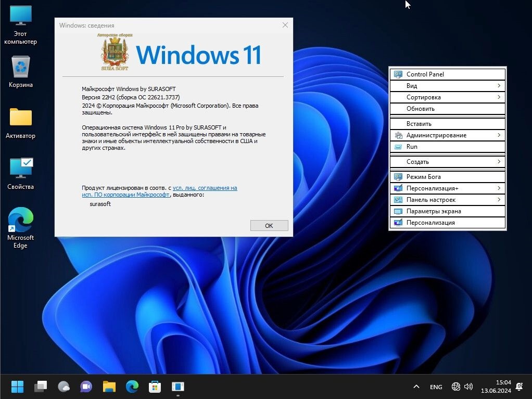The height and width of the screenshot is (399, 532).
Task: Open File Explorer from the taskbar
Action: (x=109, y=387)
